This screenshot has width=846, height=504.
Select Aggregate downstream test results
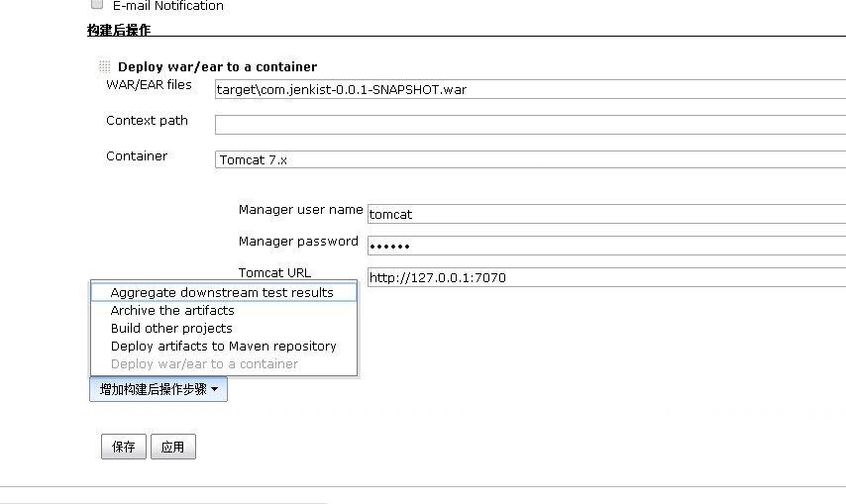click(224, 292)
